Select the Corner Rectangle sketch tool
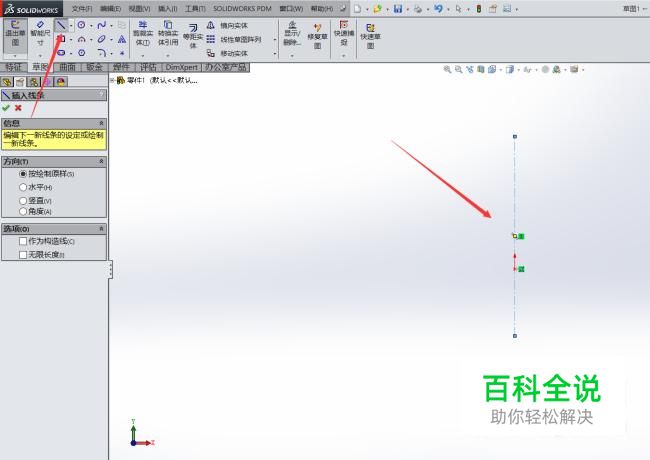The width and height of the screenshot is (650, 460). tap(61, 39)
